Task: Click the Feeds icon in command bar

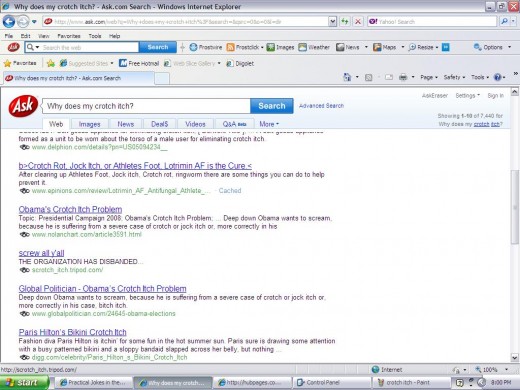Action: pos(368,78)
